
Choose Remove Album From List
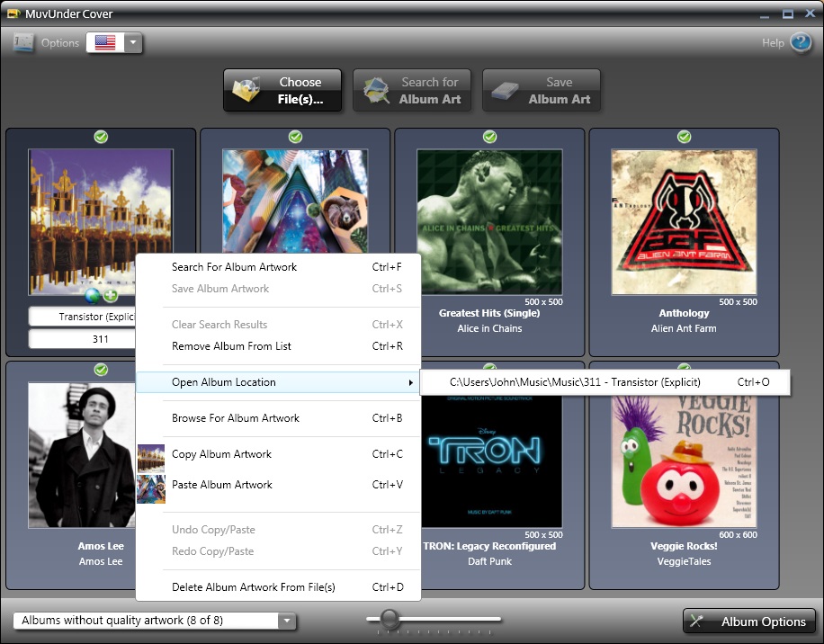tap(231, 346)
